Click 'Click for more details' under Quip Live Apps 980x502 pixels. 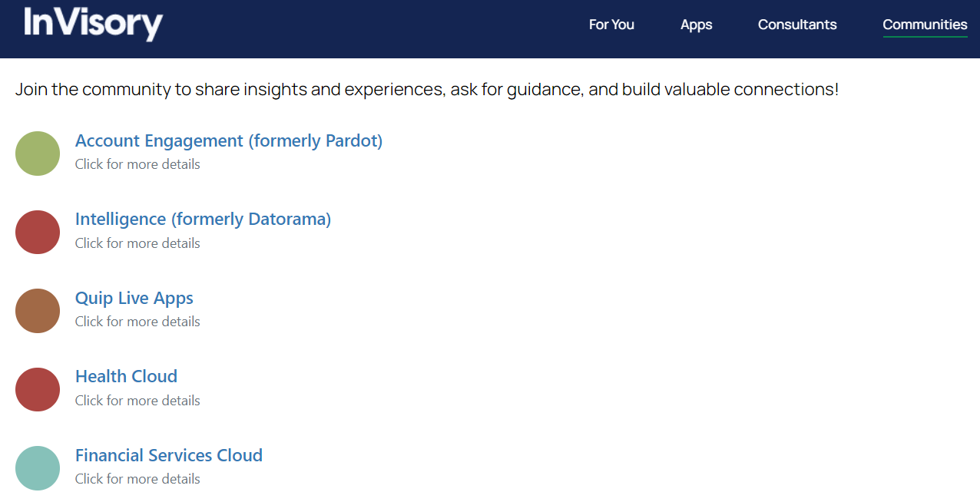137,322
